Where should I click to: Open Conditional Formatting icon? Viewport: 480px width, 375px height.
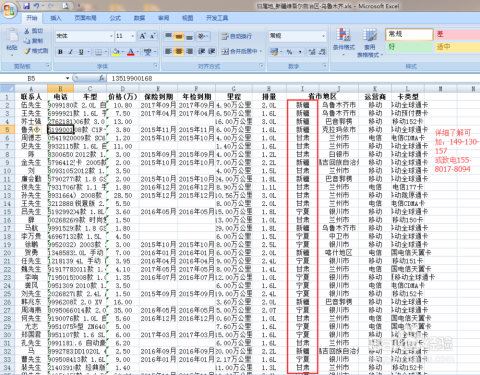click(344, 42)
